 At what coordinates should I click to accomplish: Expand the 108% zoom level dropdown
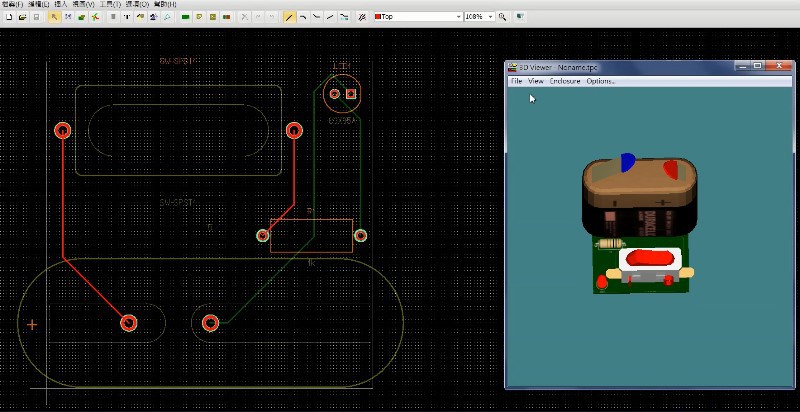(490, 17)
